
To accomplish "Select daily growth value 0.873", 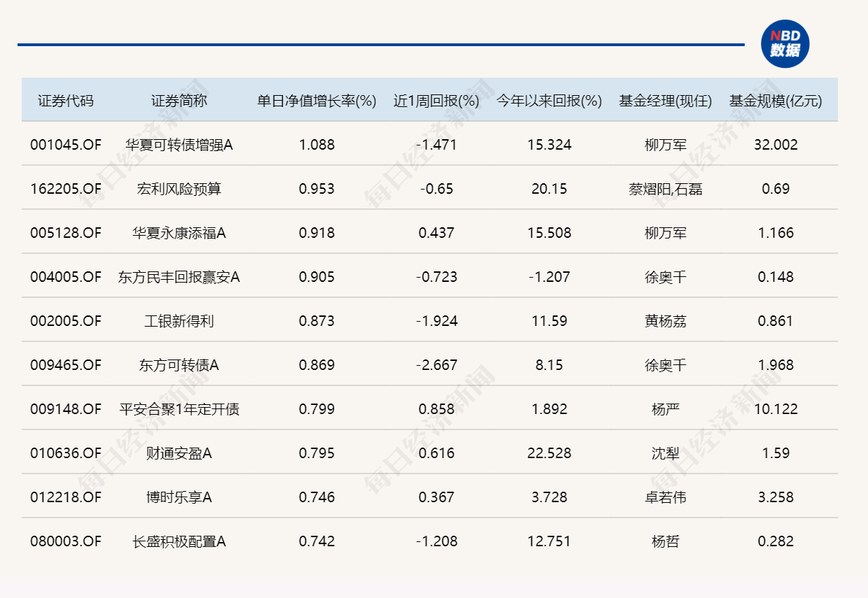I will (317, 321).
